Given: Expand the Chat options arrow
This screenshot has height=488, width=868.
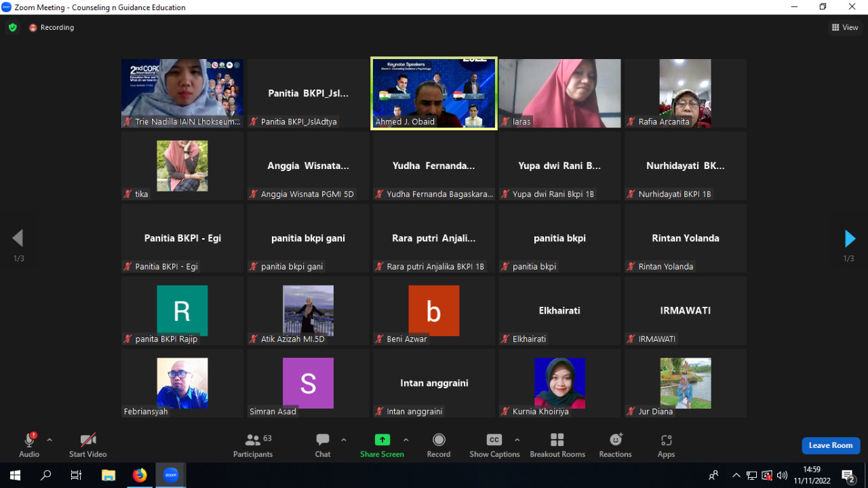Looking at the screenshot, I should [x=344, y=440].
